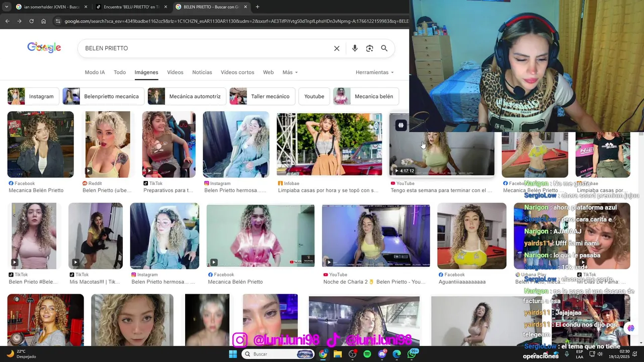Screen dimensions: 644x362
Task: Open the 'Noche de Charla 2' YouTube thumbnail
Action: (376, 236)
